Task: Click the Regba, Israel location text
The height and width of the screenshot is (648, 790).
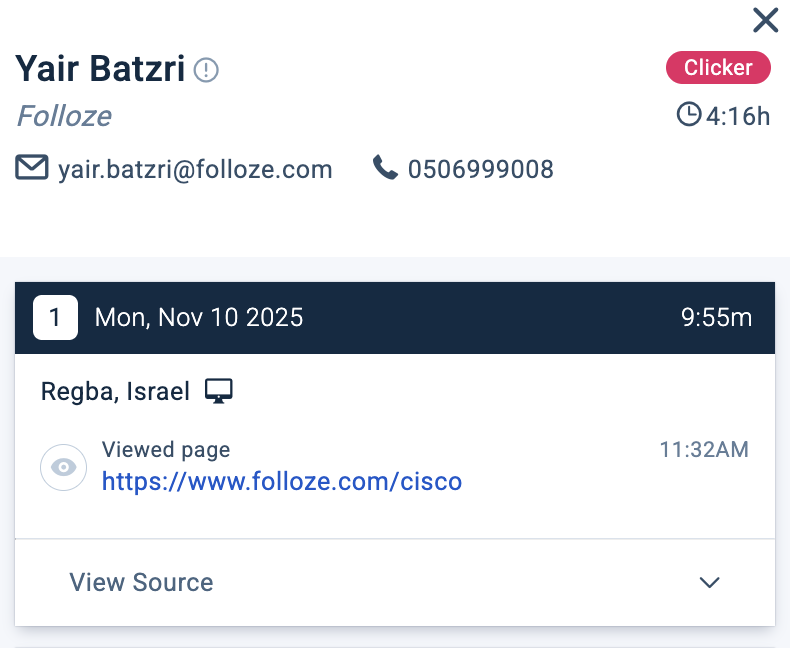Action: click(115, 391)
